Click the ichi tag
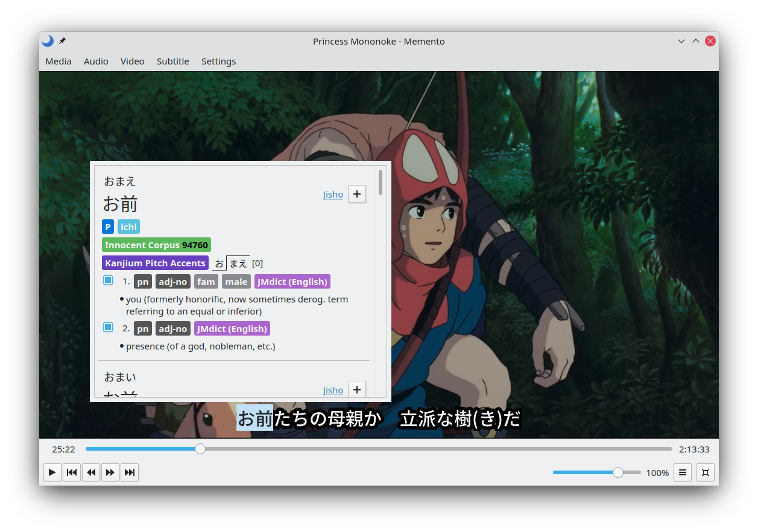Image resolution: width=758 pixels, height=532 pixels. [128, 227]
